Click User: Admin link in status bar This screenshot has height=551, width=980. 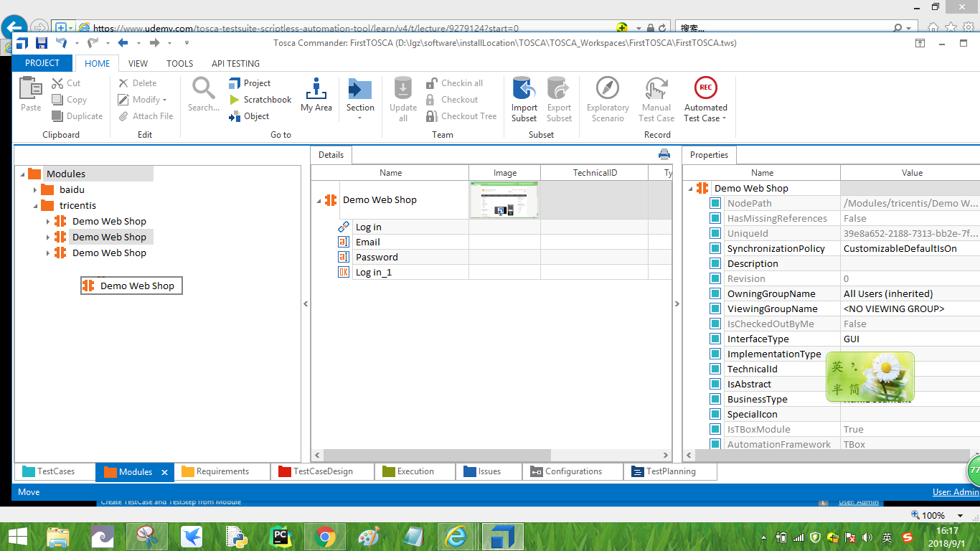[x=956, y=492]
